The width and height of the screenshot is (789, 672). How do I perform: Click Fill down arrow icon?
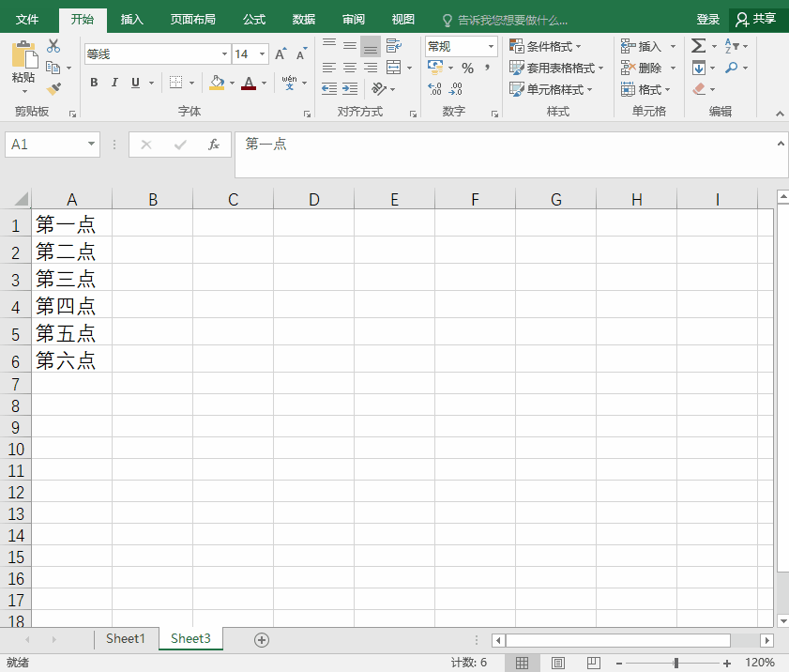(698, 68)
